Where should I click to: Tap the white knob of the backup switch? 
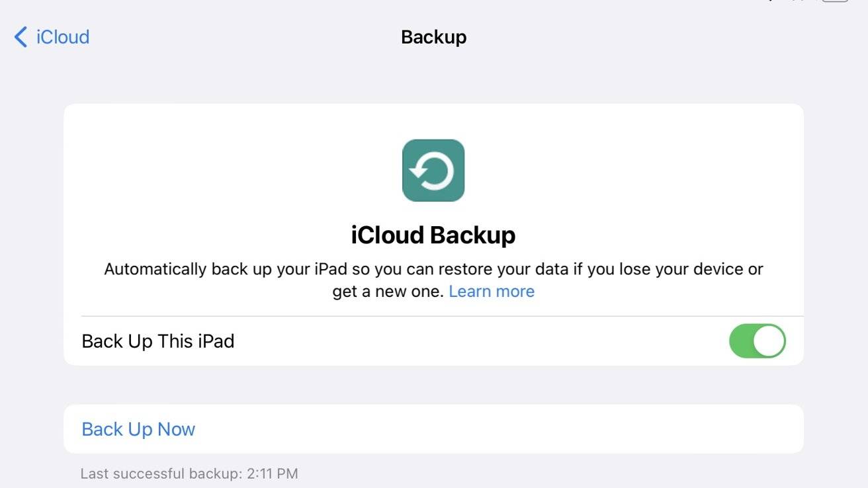769,341
